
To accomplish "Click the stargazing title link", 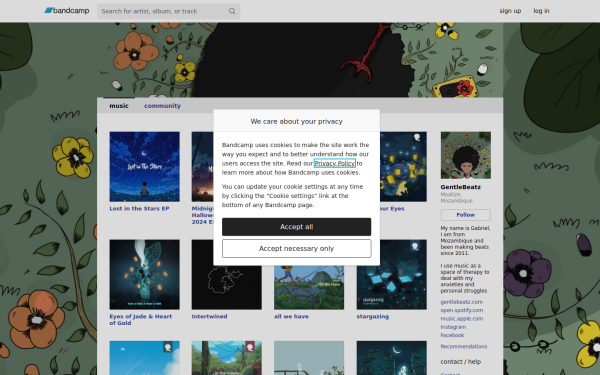I will coord(373,316).
